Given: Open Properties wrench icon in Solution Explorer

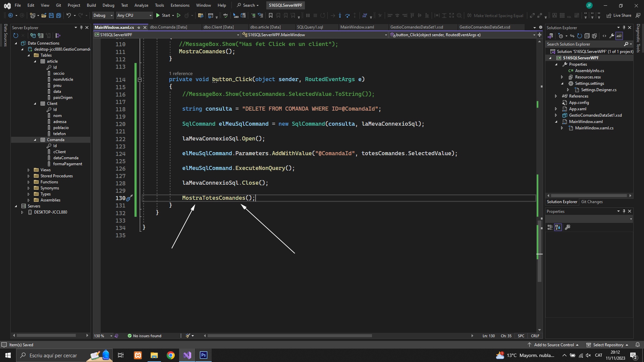Looking at the screenshot, I should coord(612,36).
